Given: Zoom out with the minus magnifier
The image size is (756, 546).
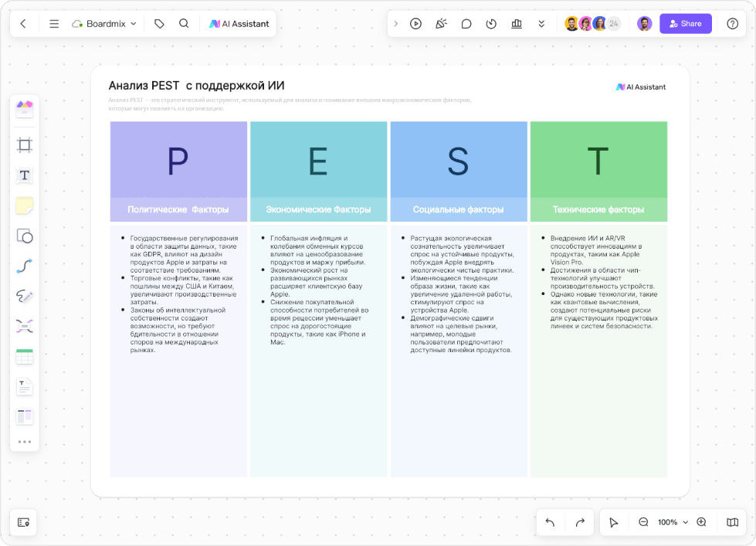Looking at the screenshot, I should (x=643, y=522).
